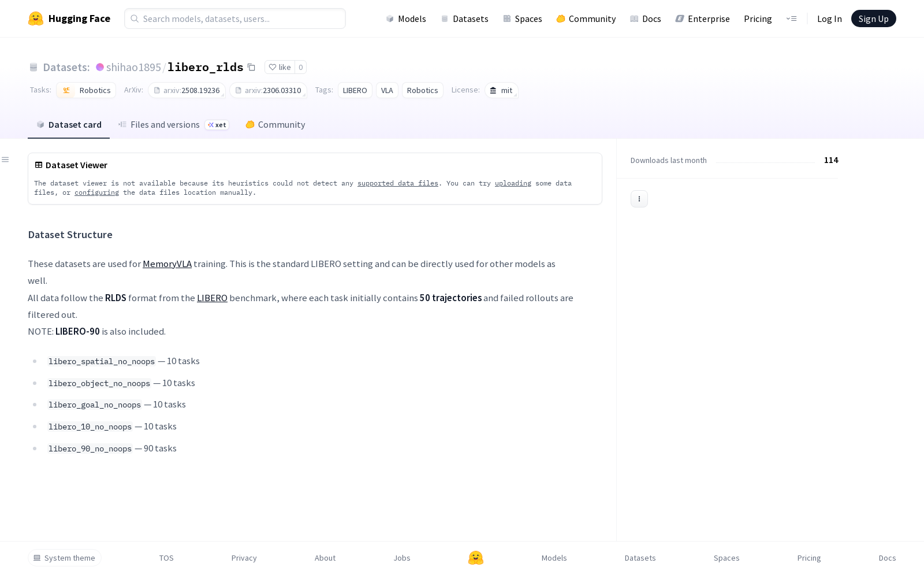Click the Dataset Structure heading

[70, 235]
